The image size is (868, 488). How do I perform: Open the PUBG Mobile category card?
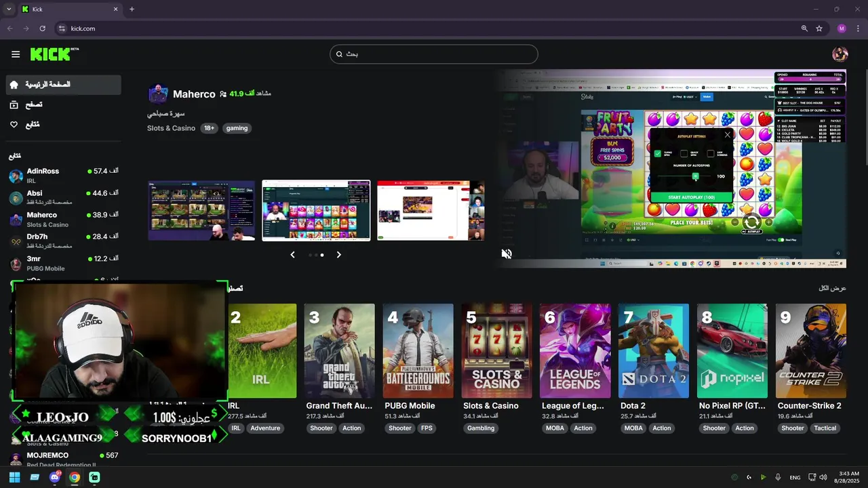(418, 350)
